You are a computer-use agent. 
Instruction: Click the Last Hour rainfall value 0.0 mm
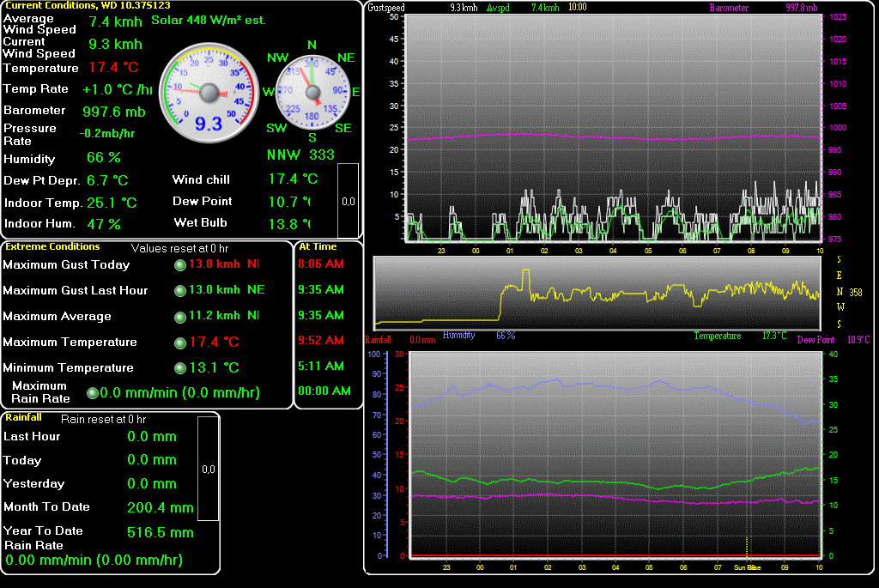coord(151,437)
